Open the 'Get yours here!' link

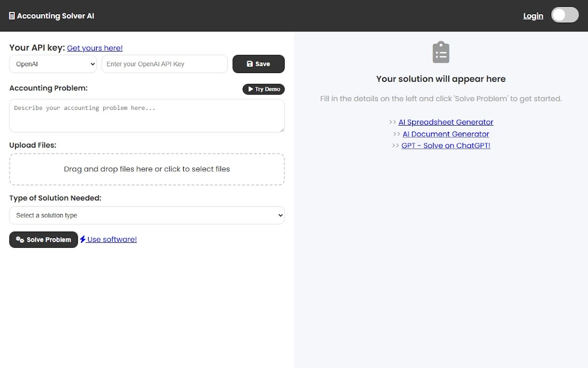click(95, 48)
